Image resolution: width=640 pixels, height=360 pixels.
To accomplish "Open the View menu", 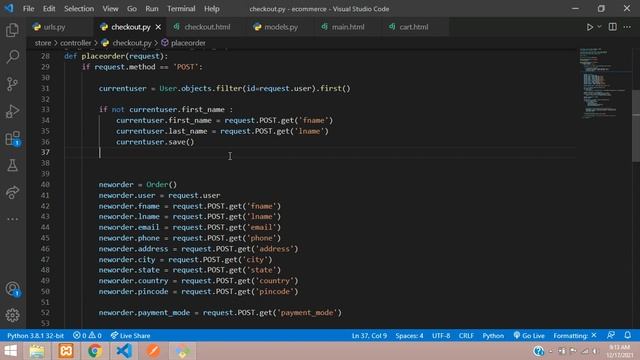I will click(x=110, y=9).
